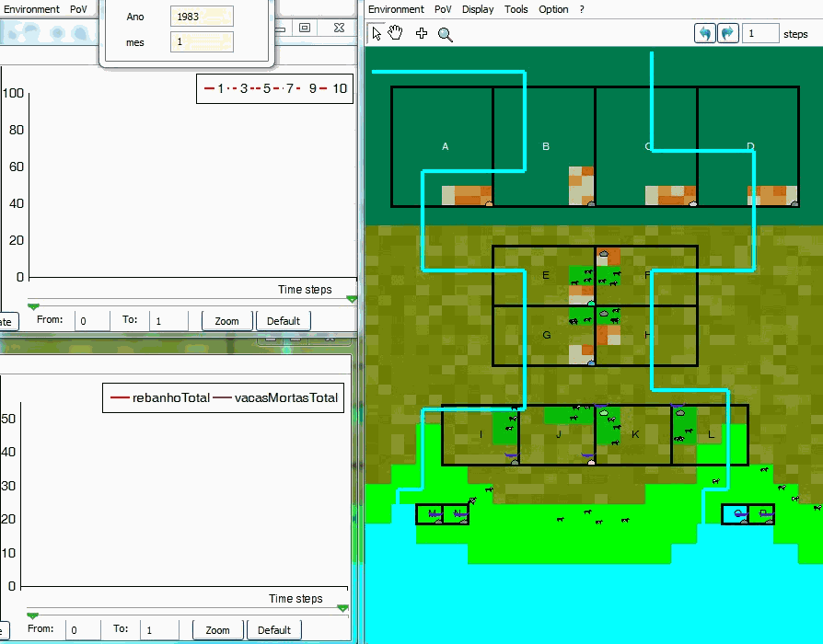Pick the crosshair move tool
The width and height of the screenshot is (823, 644).
tap(422, 34)
